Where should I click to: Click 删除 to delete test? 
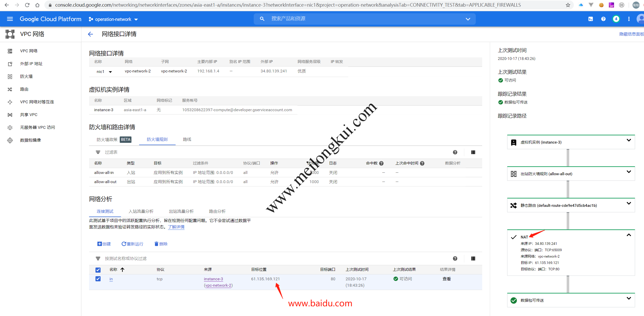click(x=161, y=244)
